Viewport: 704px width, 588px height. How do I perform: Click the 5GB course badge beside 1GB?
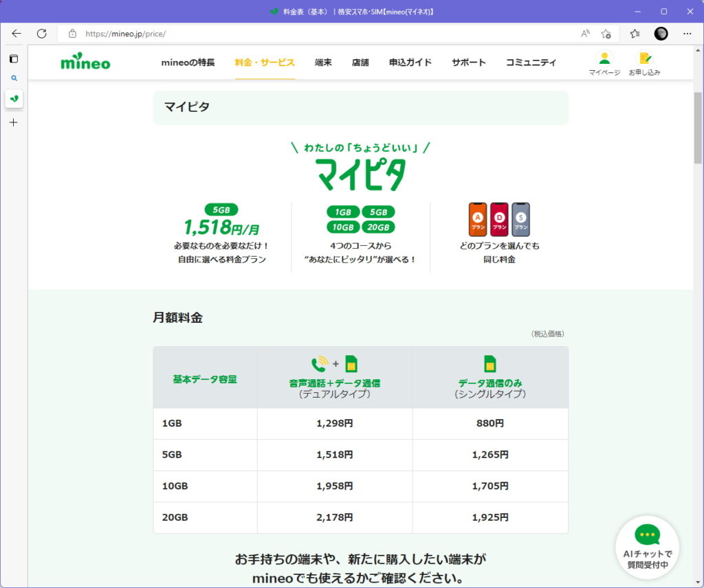(x=378, y=212)
